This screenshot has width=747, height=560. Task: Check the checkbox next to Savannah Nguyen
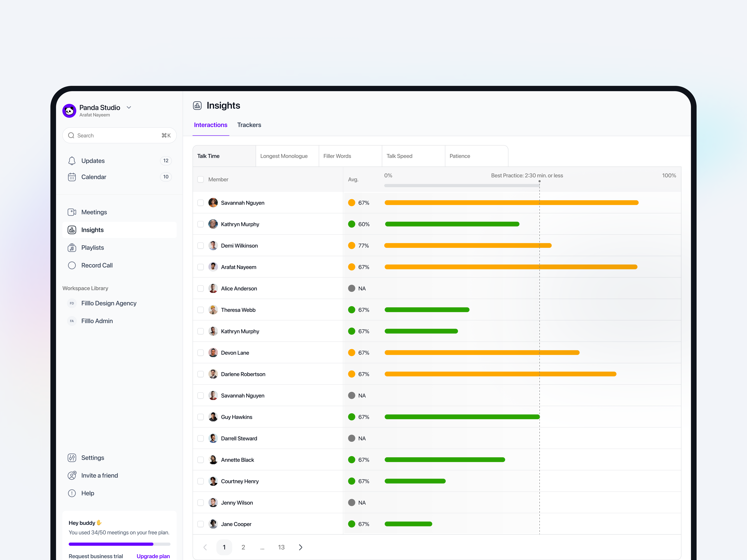click(x=201, y=203)
